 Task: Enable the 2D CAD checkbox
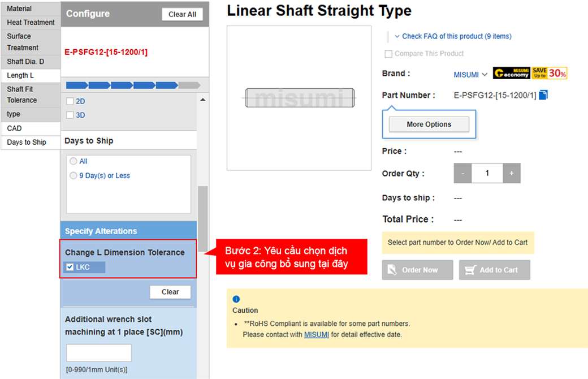click(70, 102)
